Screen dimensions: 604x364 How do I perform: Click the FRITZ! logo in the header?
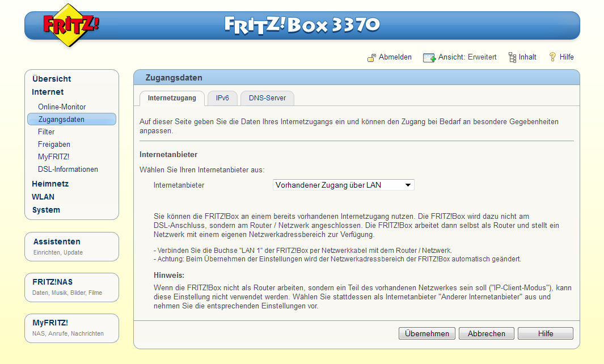(x=70, y=26)
